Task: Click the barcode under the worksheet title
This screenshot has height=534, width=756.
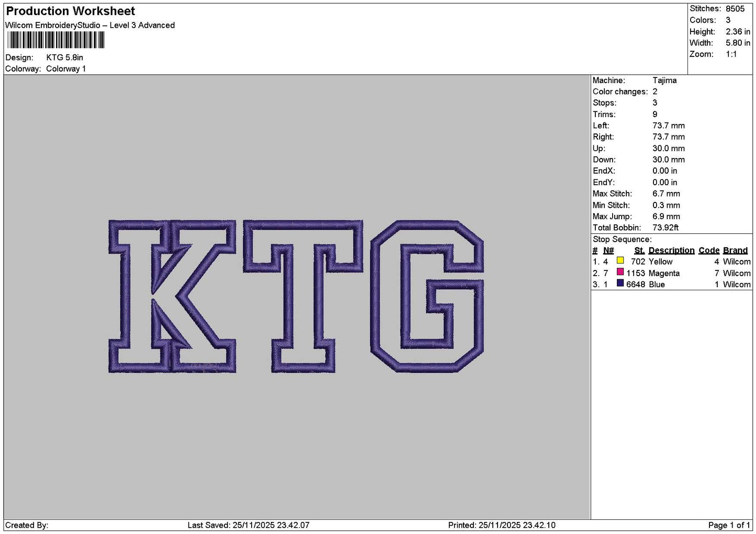Action: tap(56, 40)
